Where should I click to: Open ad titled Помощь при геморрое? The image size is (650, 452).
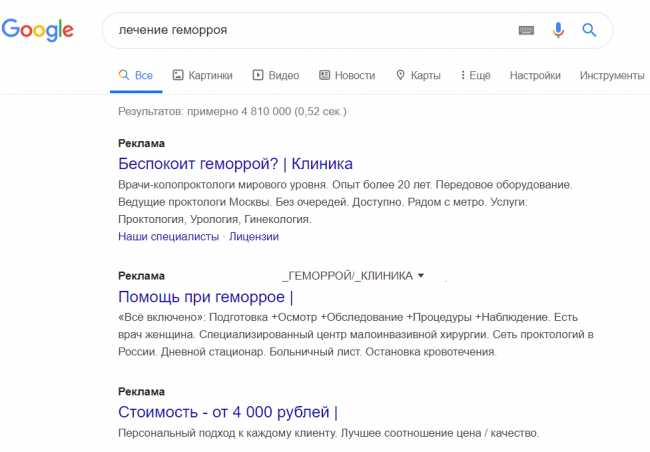[x=205, y=296]
